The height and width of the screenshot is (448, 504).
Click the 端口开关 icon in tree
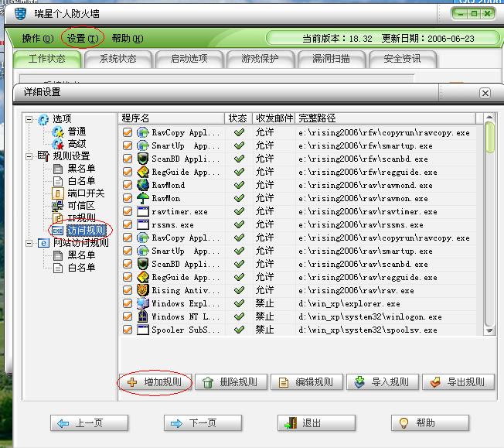click(x=58, y=193)
